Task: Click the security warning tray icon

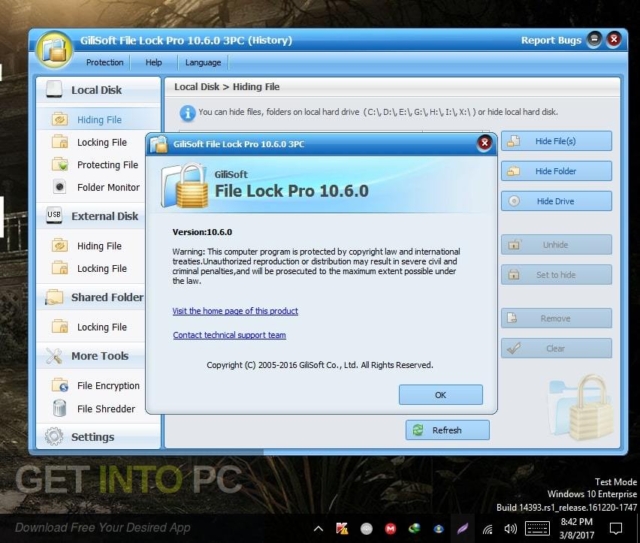Action: [x=342, y=529]
